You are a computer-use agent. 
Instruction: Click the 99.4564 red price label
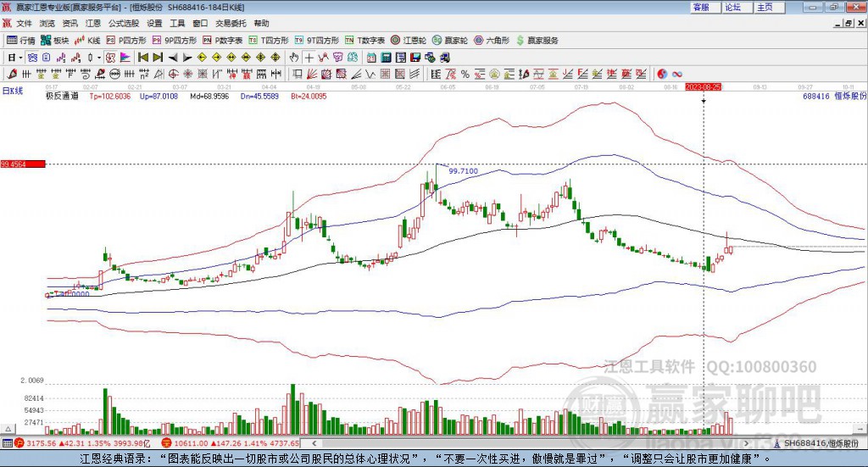coord(23,164)
